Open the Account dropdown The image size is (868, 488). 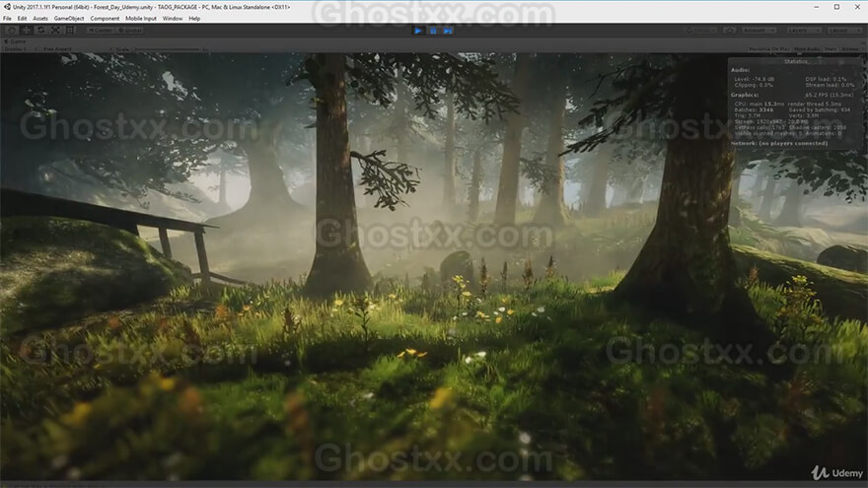(759, 31)
